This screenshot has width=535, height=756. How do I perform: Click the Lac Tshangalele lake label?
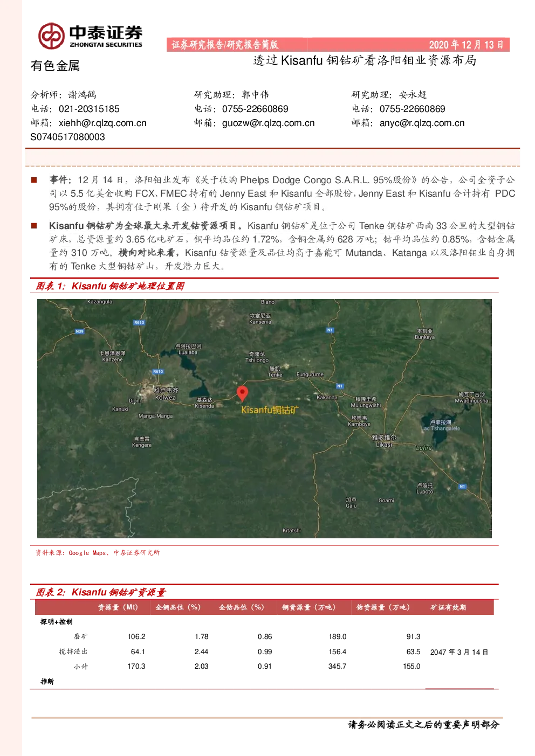pos(441,426)
